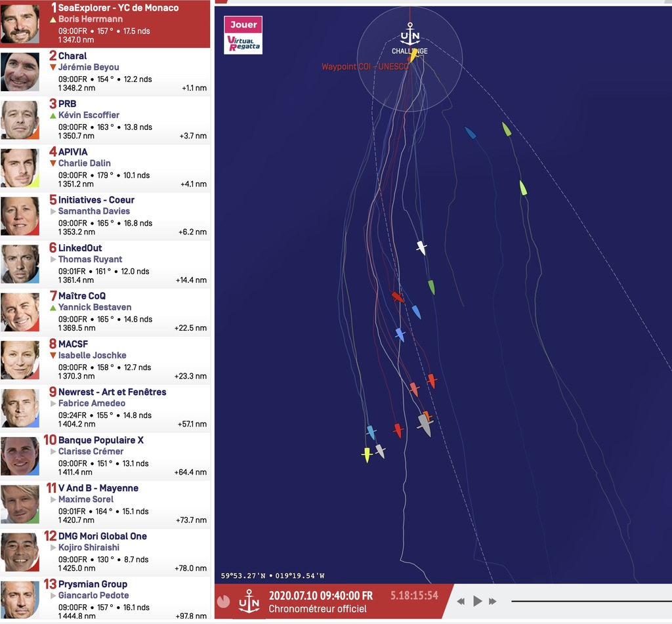The height and width of the screenshot is (624, 672).
Task: Click the dark red boat icon mid-fleet
Action: [398, 297]
